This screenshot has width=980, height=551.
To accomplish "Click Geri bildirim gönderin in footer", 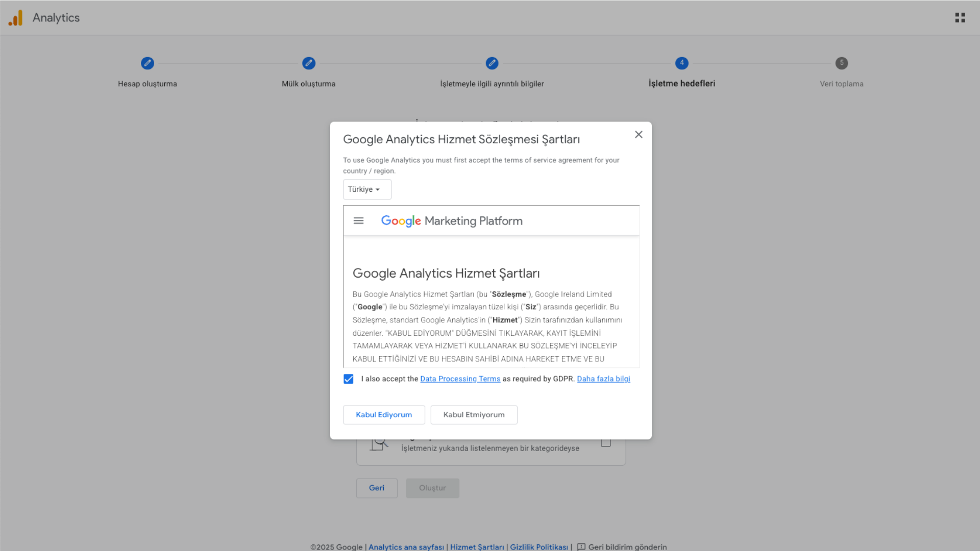I will 627,547.
